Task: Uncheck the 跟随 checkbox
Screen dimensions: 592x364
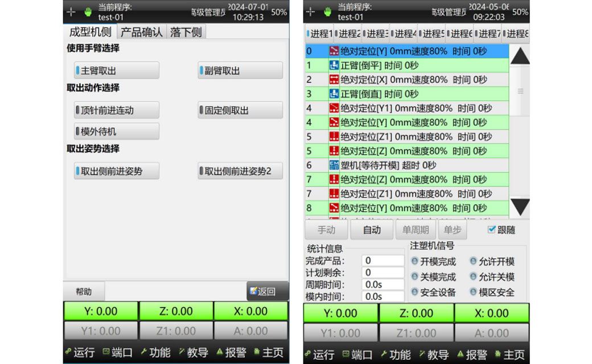Action: click(492, 230)
